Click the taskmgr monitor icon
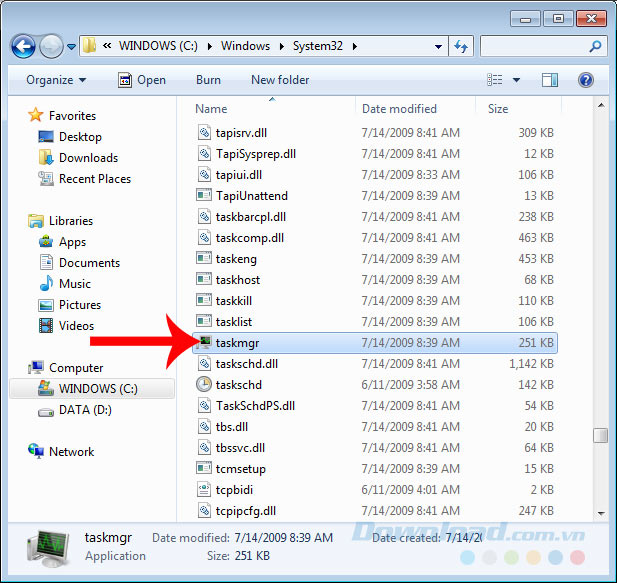 point(204,343)
